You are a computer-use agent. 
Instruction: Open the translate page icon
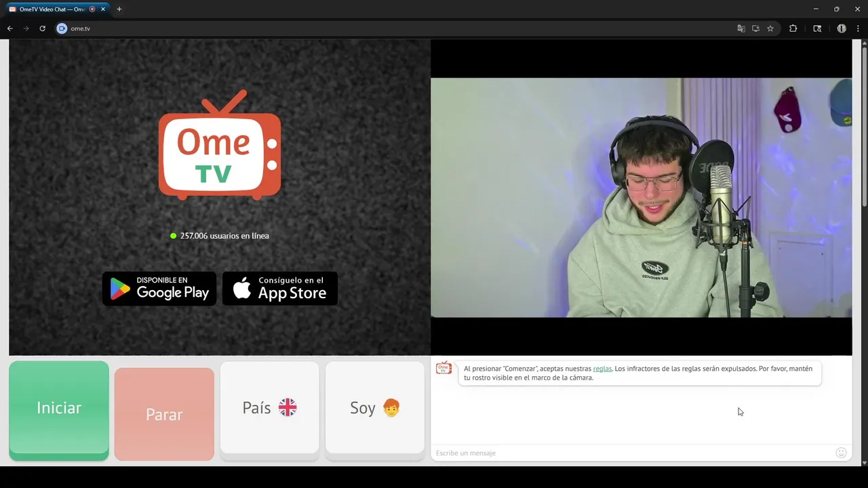(741, 28)
